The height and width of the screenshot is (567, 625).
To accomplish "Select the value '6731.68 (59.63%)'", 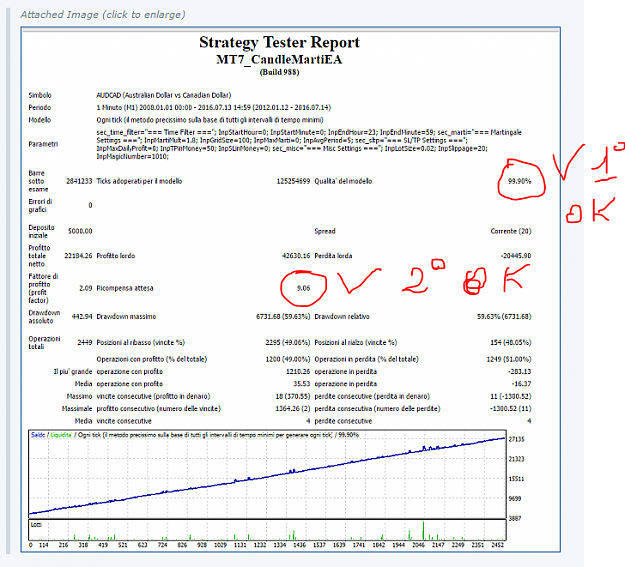I will coord(283,317).
